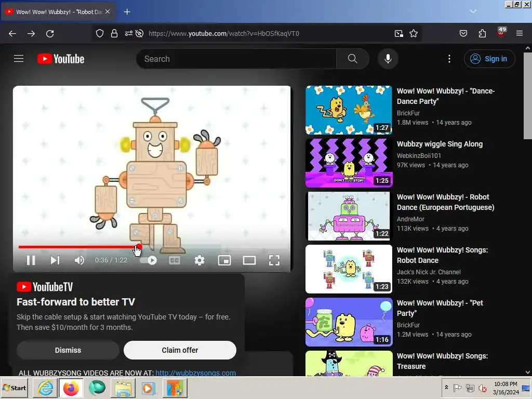Pause the video playback
The image size is (532, 399).
click(31, 260)
